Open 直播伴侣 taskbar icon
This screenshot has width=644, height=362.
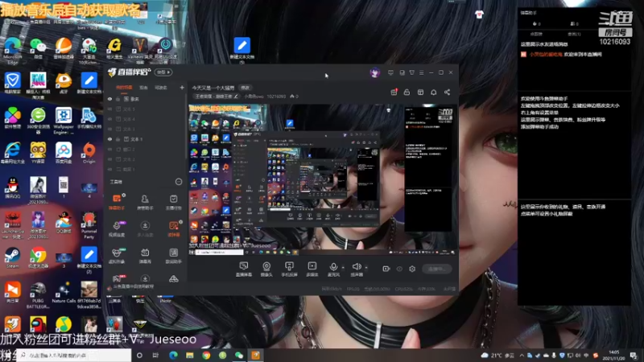(x=255, y=356)
